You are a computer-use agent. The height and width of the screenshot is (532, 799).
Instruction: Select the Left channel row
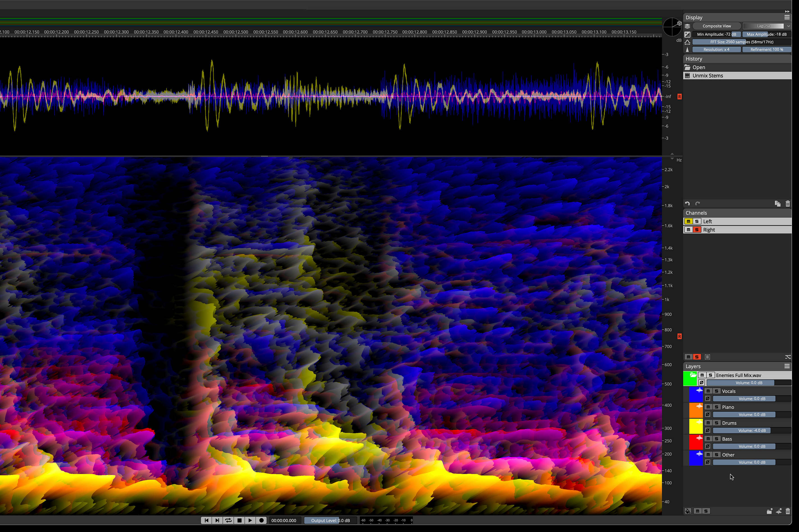click(x=737, y=222)
